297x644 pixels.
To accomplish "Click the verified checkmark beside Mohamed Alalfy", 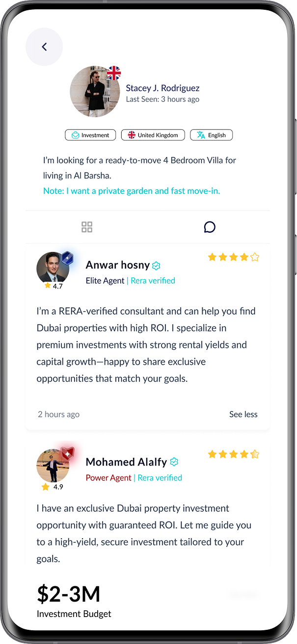I will (174, 462).
